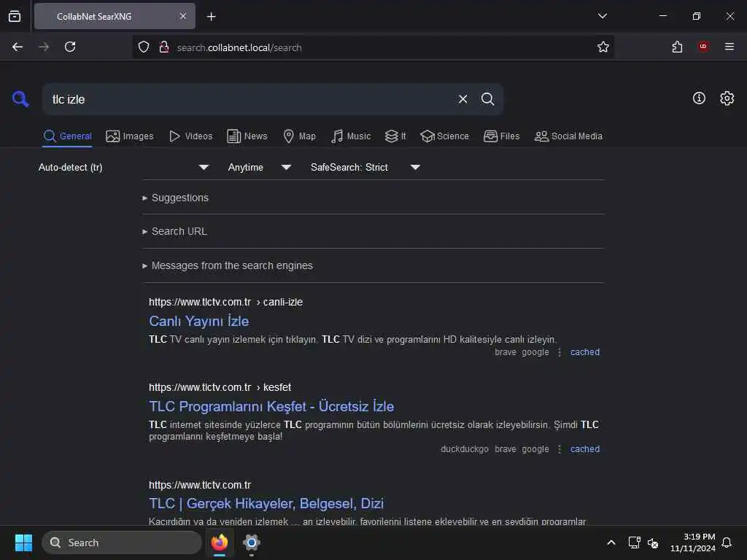
Task: Click the Settings gear taskbar icon
Action: point(251,542)
